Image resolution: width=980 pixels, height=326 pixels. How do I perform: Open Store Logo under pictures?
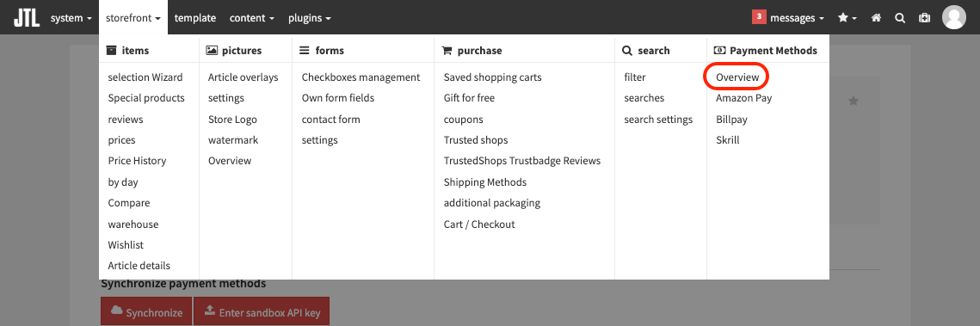pyautogui.click(x=232, y=120)
